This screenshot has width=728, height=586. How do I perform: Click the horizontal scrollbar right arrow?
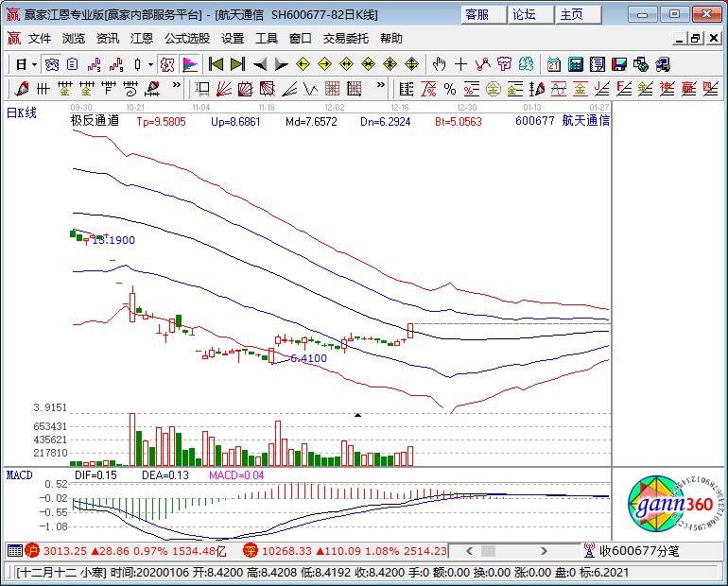tap(544, 551)
